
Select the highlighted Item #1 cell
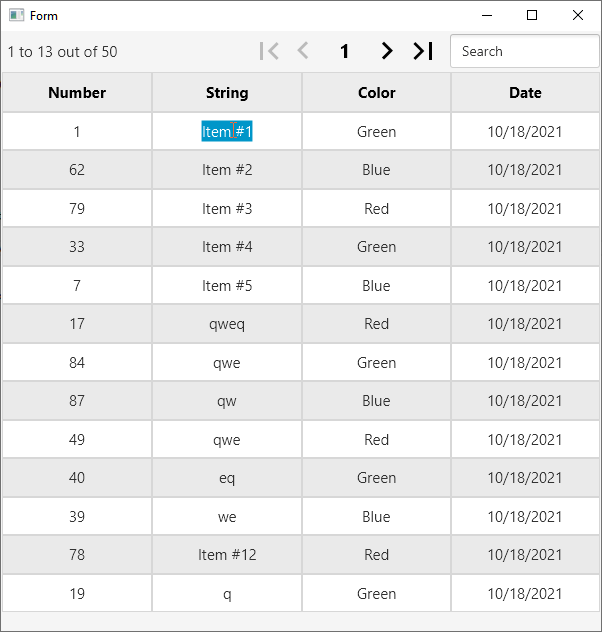[x=227, y=132]
